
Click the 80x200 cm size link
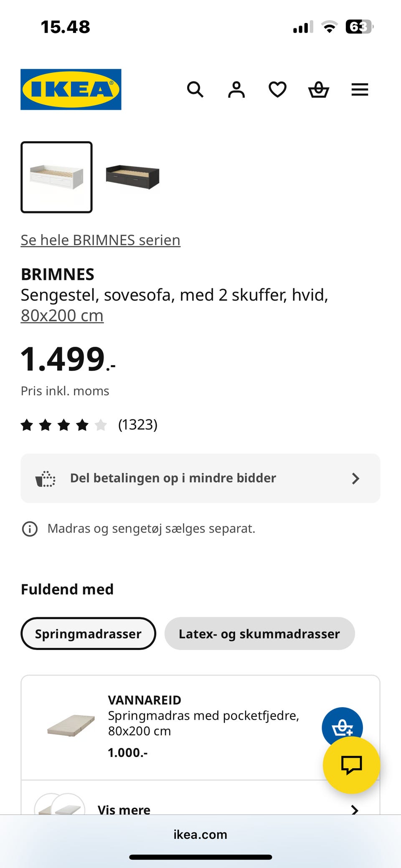point(62,316)
